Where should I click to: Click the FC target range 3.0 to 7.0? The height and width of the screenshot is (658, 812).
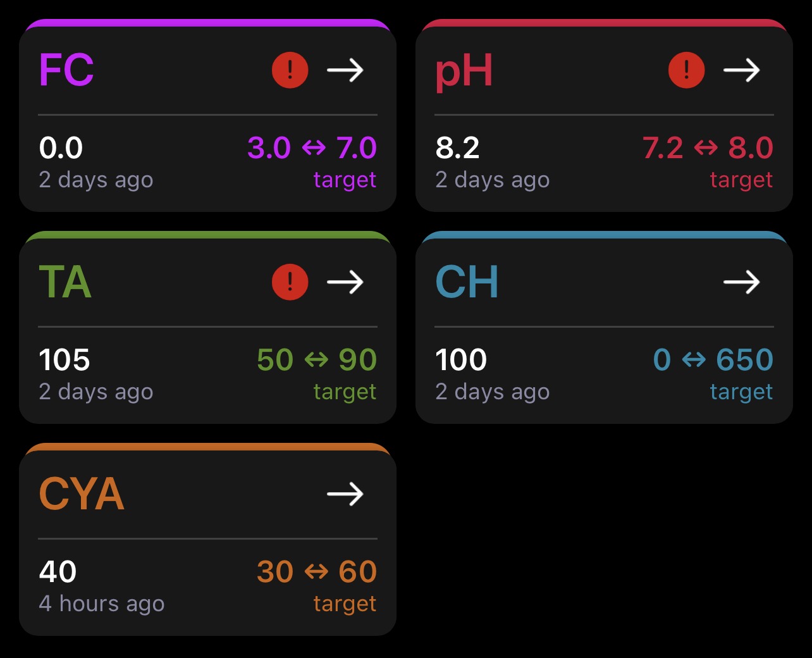coord(312,148)
